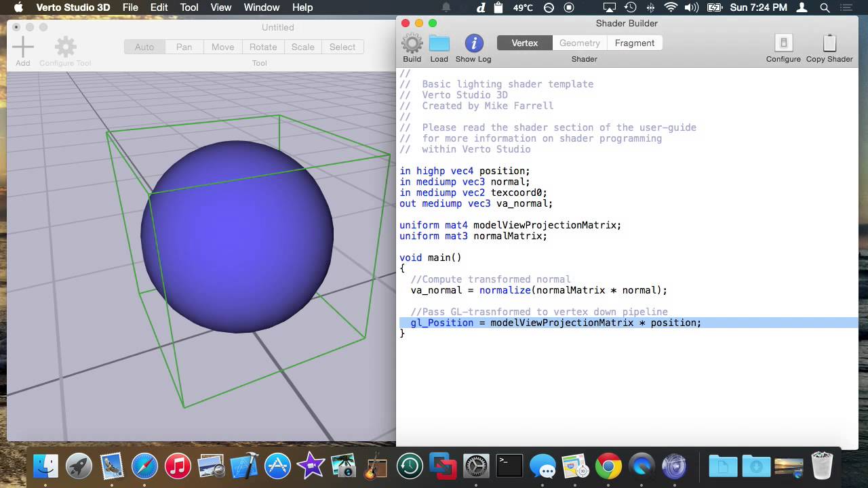Click the Configure Tool gear icon
Screen dimensions: 868x488
pos(65,47)
